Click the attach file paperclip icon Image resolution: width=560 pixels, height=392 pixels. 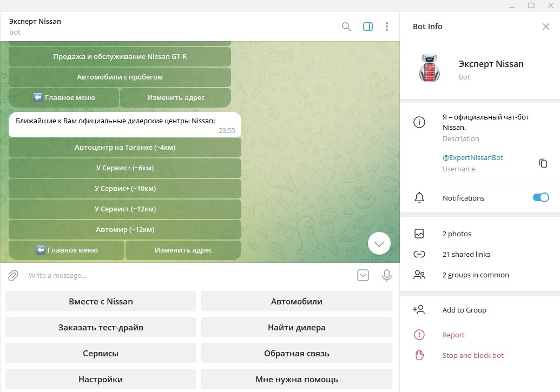pyautogui.click(x=13, y=276)
